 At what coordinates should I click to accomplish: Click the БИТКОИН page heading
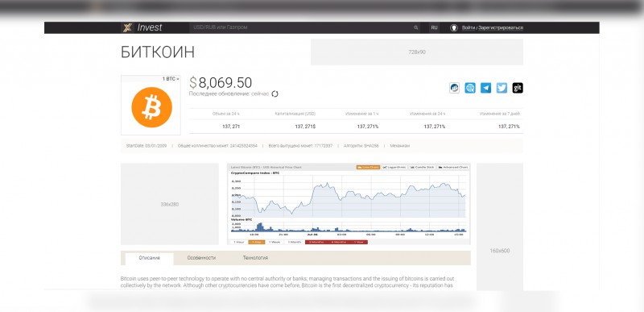coord(158,52)
